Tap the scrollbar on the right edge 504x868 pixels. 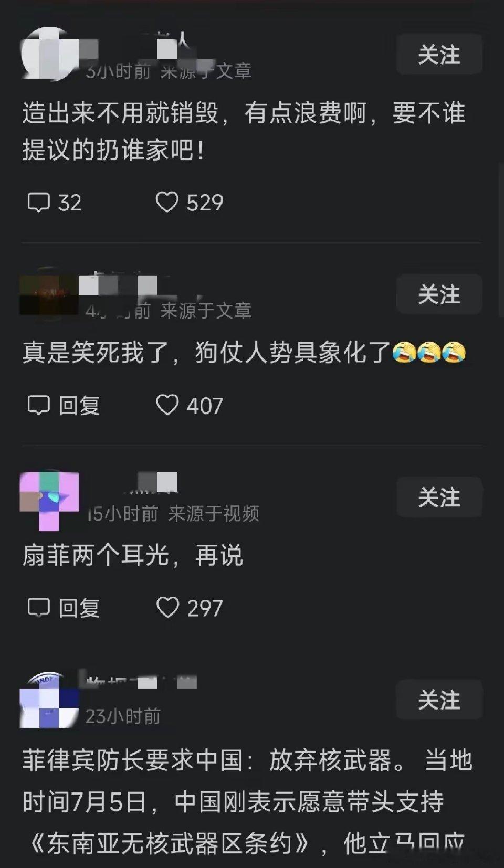[x=500, y=239]
